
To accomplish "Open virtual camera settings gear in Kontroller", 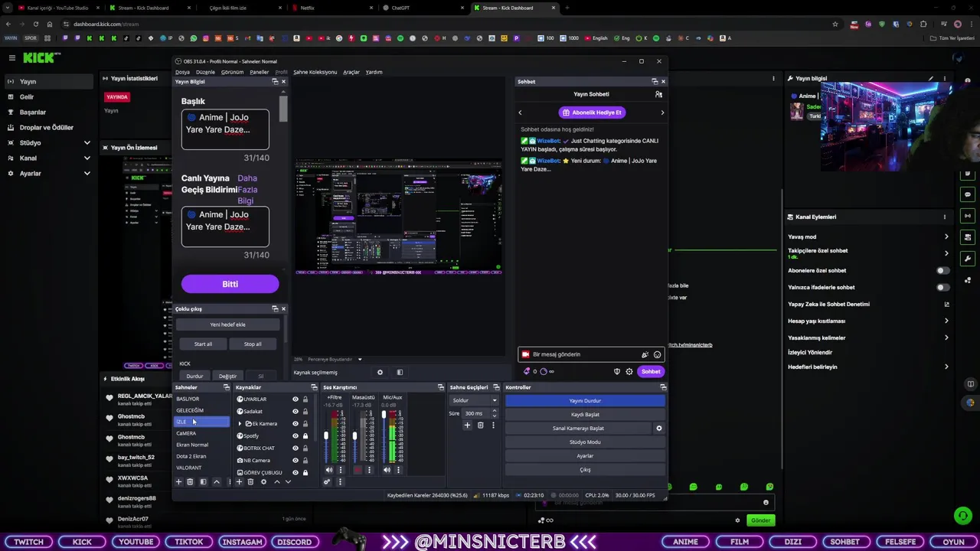I will [659, 429].
